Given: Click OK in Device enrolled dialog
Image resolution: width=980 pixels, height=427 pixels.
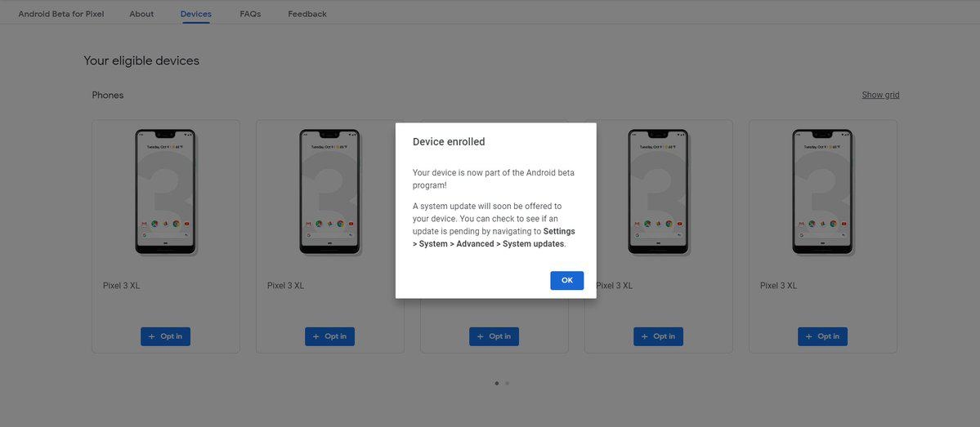Looking at the screenshot, I should click(567, 280).
